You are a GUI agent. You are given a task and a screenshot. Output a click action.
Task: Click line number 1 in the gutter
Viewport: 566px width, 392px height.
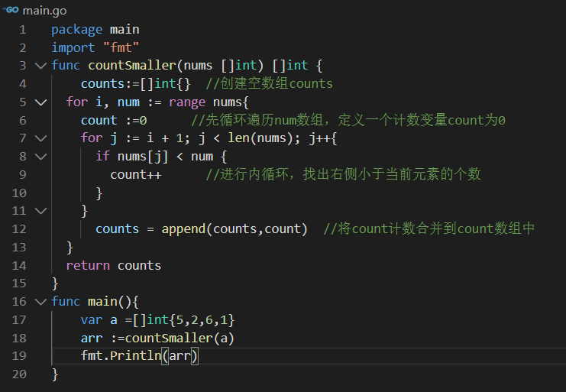pyautogui.click(x=23, y=30)
